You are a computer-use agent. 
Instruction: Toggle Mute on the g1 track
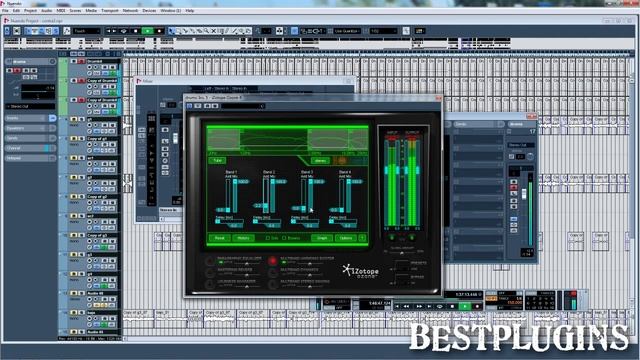pos(74,119)
